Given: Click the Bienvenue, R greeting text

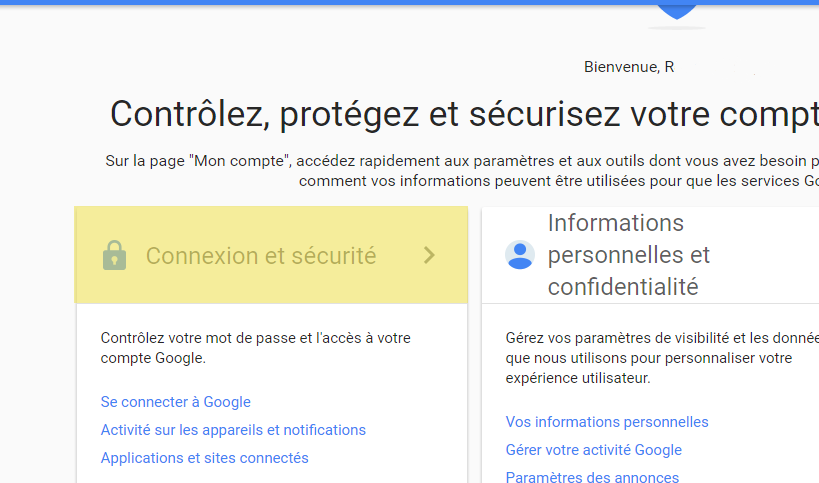Looking at the screenshot, I should (x=629, y=67).
